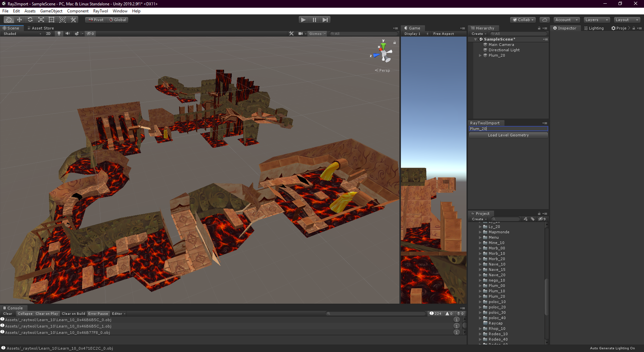Select the Rotate tool
Viewport: 644px width, 352px height.
click(x=30, y=20)
